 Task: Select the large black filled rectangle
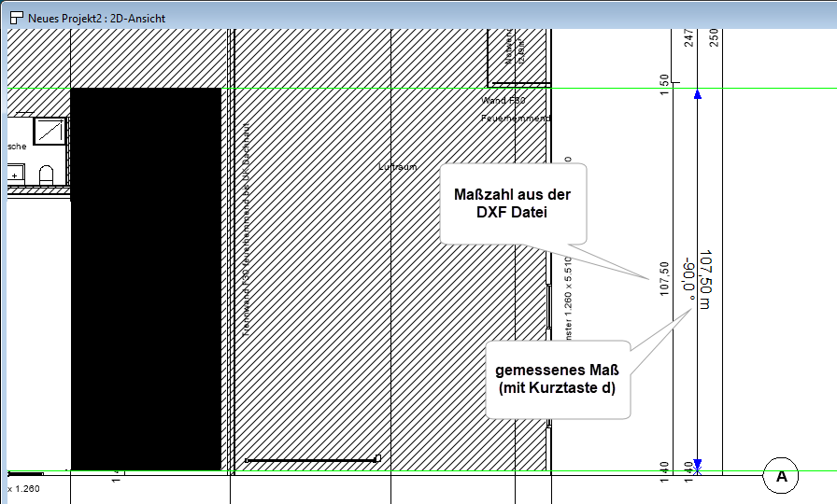pyautogui.click(x=146, y=278)
